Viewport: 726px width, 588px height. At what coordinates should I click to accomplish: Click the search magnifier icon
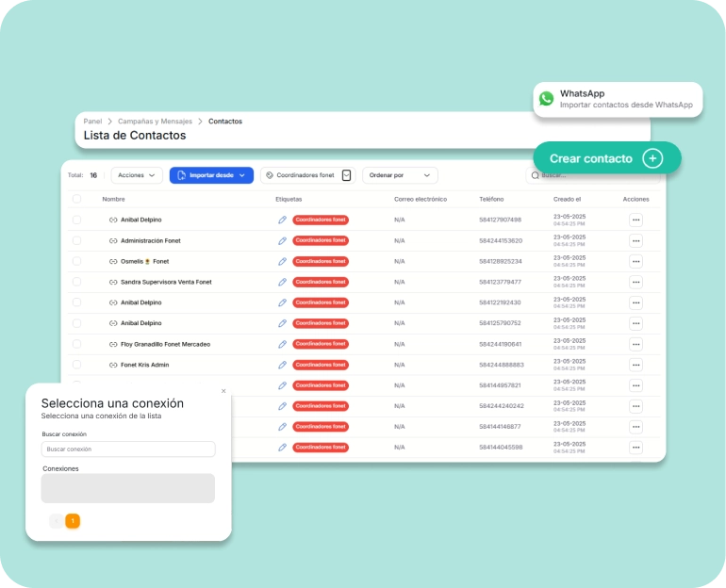[536, 175]
